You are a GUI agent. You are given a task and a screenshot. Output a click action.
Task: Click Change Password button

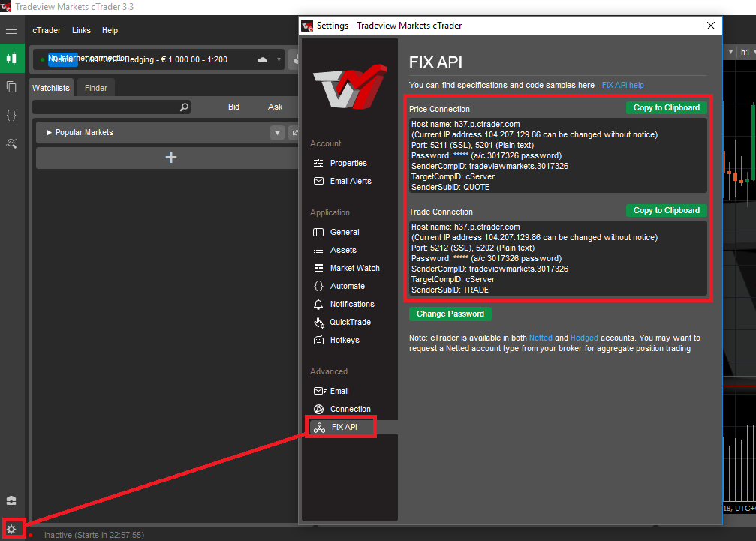click(450, 314)
